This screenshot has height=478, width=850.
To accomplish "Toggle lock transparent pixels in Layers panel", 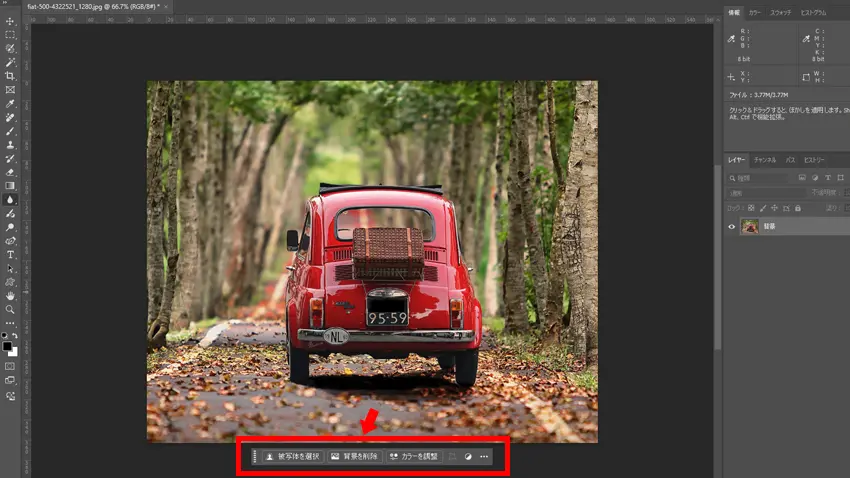I will click(x=751, y=207).
